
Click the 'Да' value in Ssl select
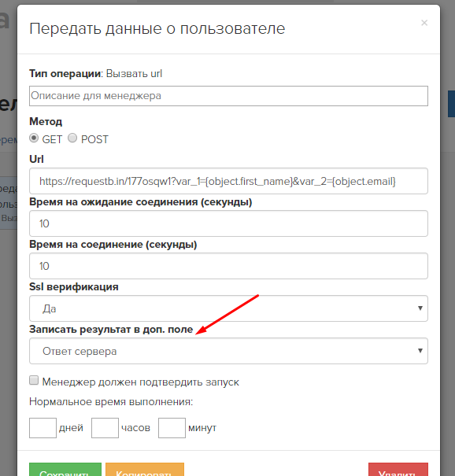[x=50, y=308]
